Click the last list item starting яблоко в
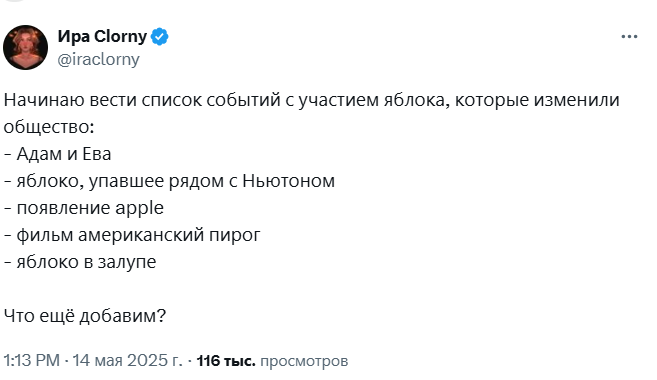Screen dimensions: 657x380 click(x=80, y=262)
